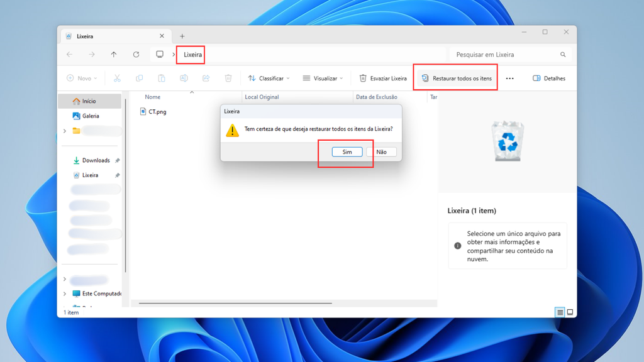Select Downloads in the sidebar

tap(92, 160)
